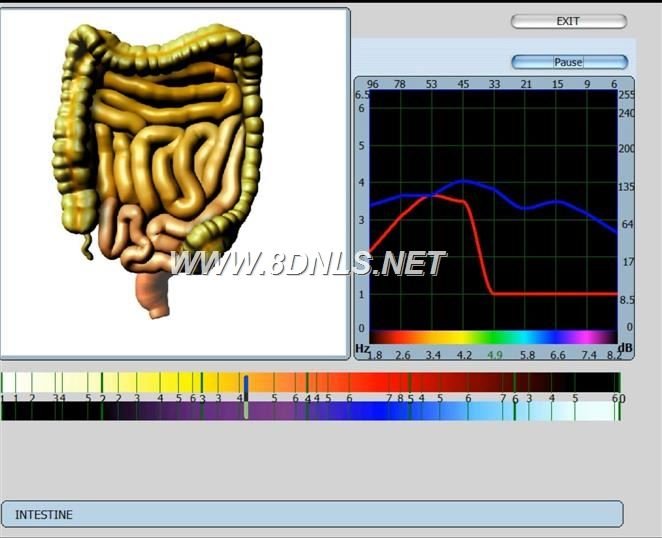Click the red curve's flat line in the graph
This screenshot has height=538, width=662.
point(550,294)
